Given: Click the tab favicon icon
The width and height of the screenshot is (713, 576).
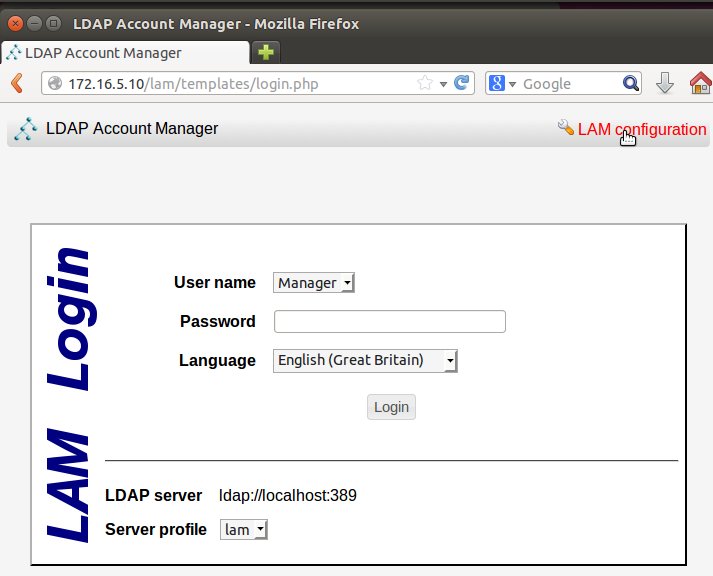Looking at the screenshot, I should coord(14,53).
